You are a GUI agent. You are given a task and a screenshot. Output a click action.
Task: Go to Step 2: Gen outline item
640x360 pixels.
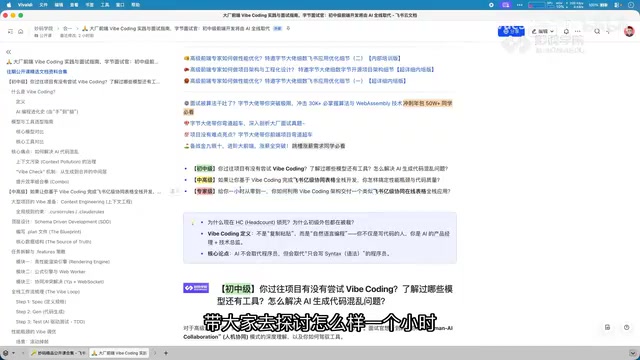[x=40, y=311]
